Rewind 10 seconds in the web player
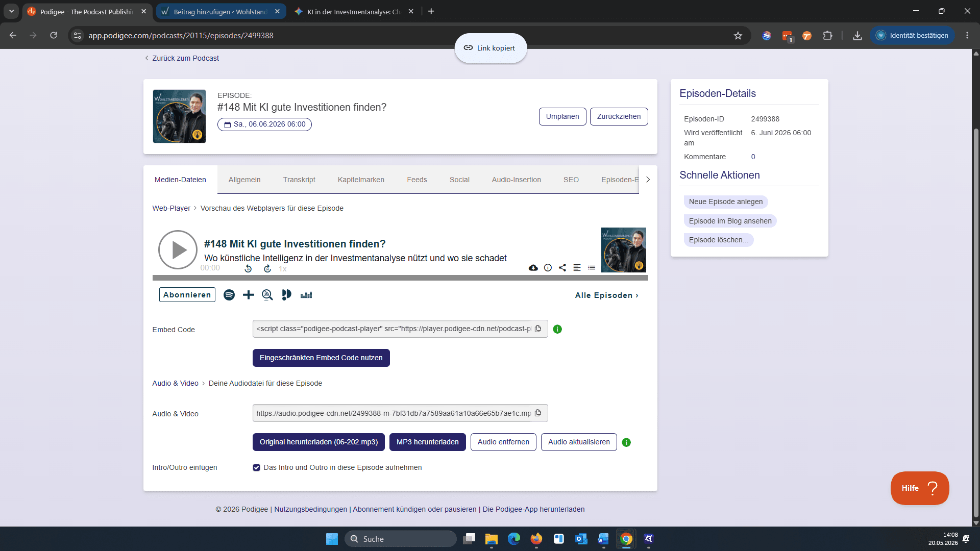The width and height of the screenshot is (980, 551). click(x=248, y=268)
